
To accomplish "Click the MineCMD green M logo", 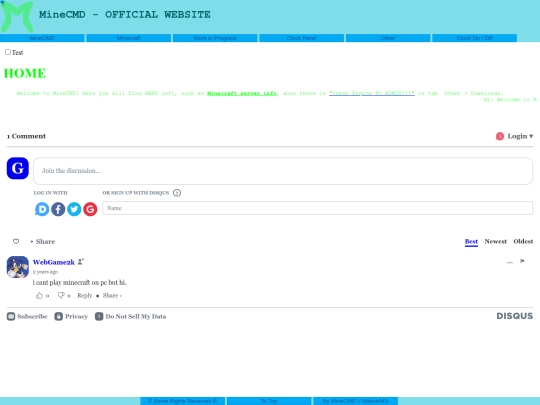I will coord(17,17).
